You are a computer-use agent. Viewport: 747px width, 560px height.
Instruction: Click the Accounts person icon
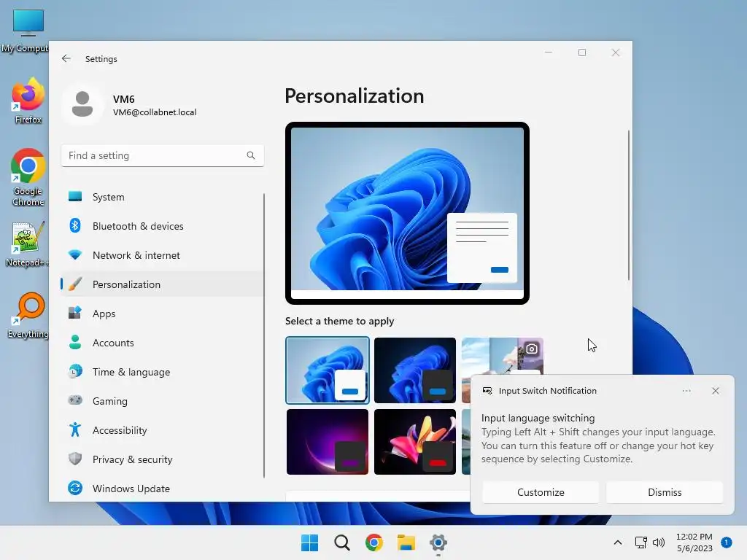75,342
